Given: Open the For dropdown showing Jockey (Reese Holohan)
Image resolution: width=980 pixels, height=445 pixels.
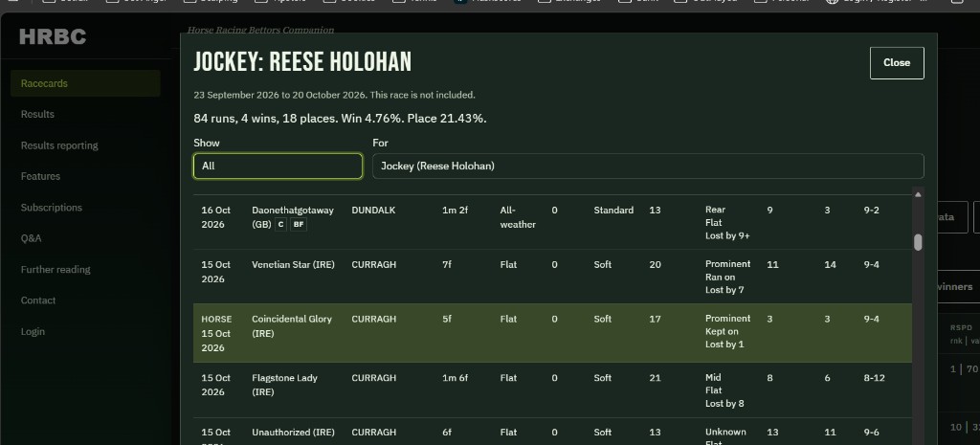Looking at the screenshot, I should click(648, 167).
